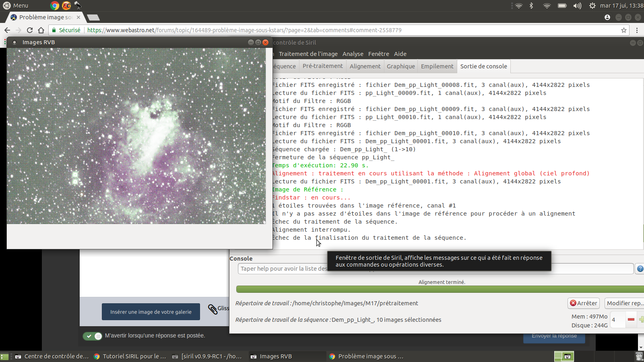Show site security info for Sécurisé
Screen dimensions: 644x362
tap(66, 30)
